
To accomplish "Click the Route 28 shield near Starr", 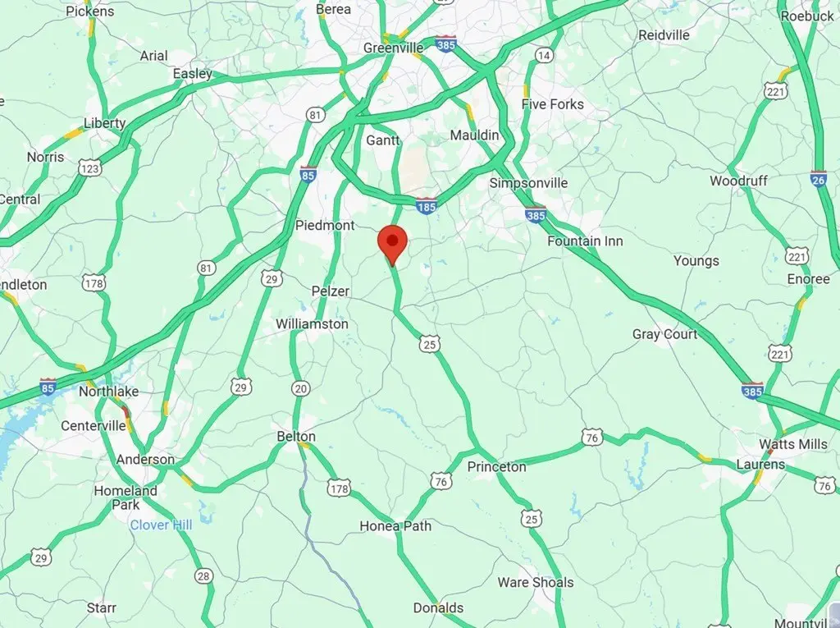I will pyautogui.click(x=203, y=576).
